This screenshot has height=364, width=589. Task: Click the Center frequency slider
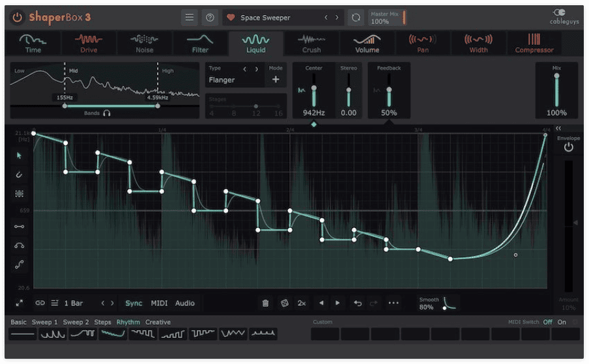[313, 91]
